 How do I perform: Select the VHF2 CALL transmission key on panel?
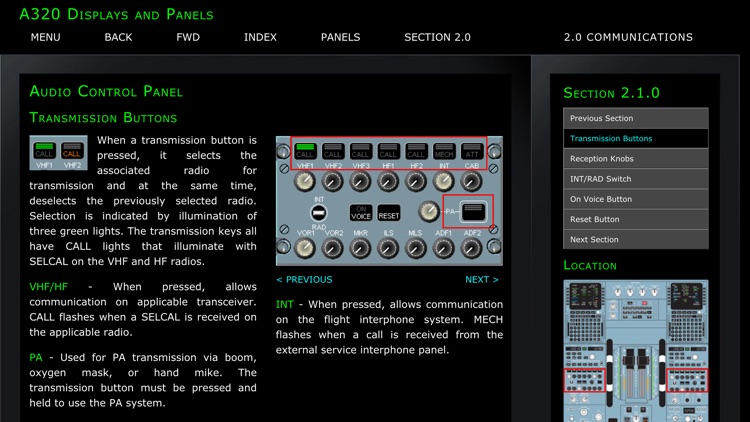point(332,151)
